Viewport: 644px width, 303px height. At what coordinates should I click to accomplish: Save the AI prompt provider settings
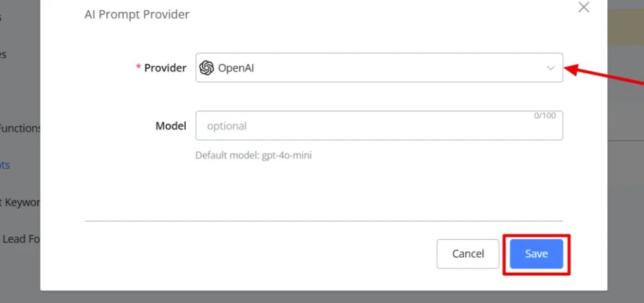pyautogui.click(x=537, y=254)
